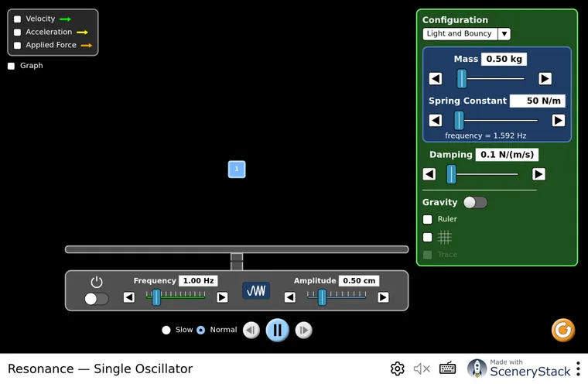The height and width of the screenshot is (384, 588).
Task: Click the Mass value 0.50 kg
Action: coord(504,60)
